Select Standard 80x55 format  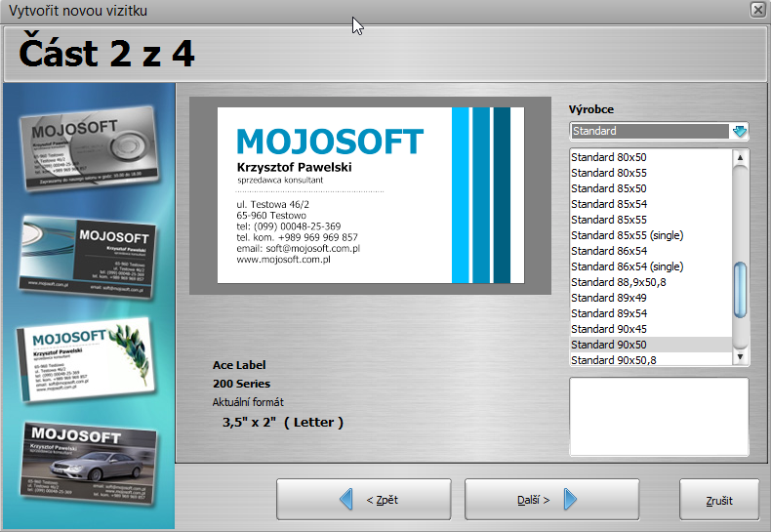coord(651,173)
